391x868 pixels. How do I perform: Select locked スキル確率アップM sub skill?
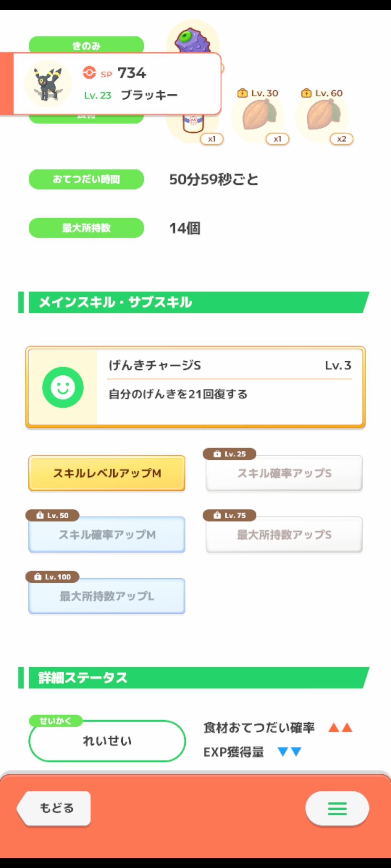pos(107,535)
